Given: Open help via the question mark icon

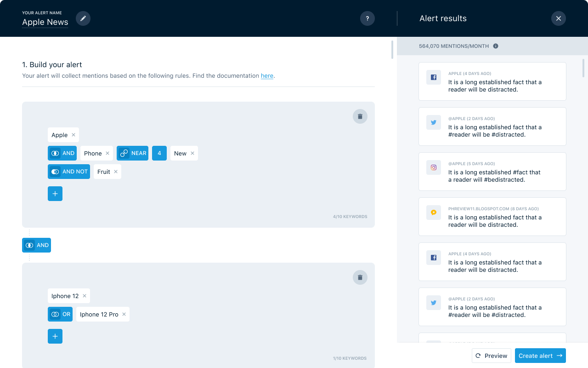Looking at the screenshot, I should coord(367,18).
